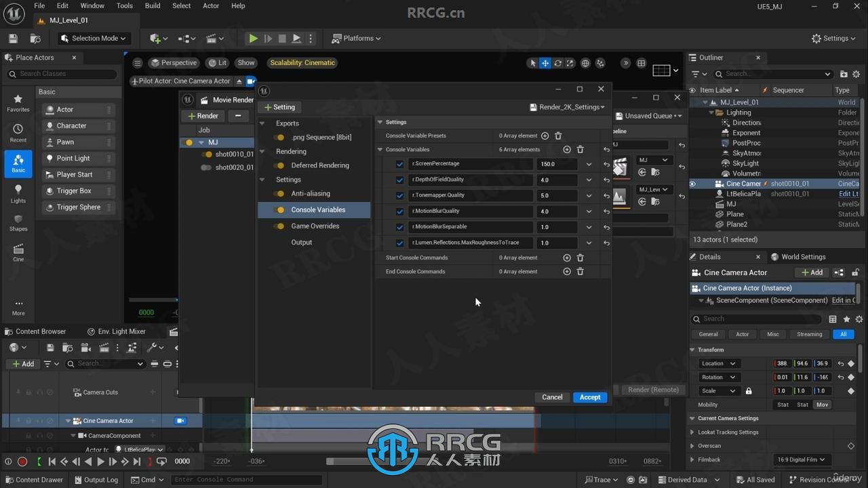Viewport: 868px width, 488px height.
Task: Select the Deferred Rendering setting item
Action: tap(320, 165)
